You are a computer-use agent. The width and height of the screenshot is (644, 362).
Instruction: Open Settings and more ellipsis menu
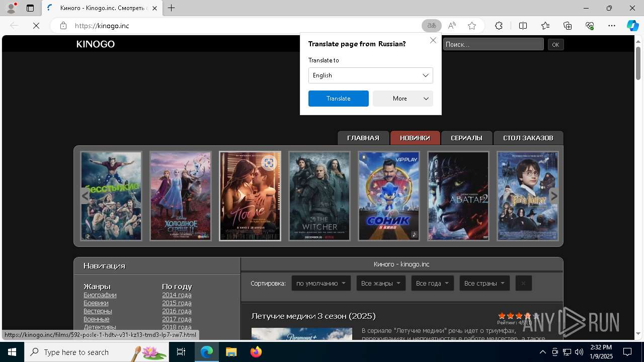click(612, 26)
